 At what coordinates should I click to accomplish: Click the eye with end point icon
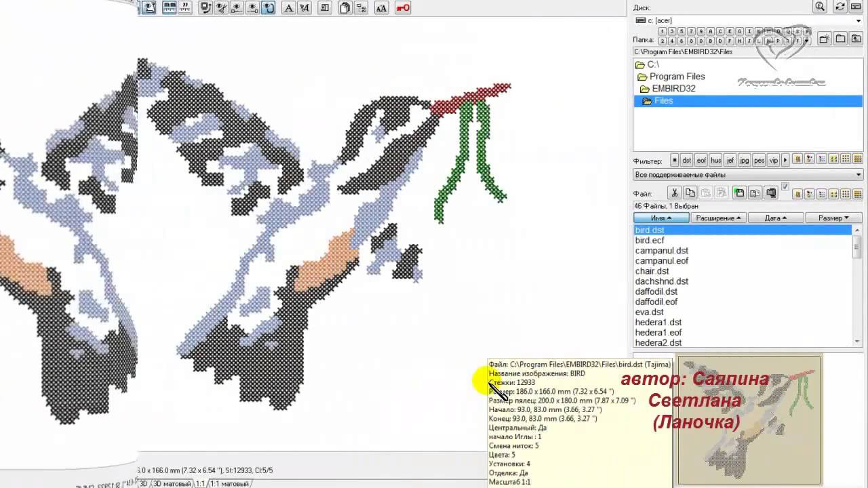252,8
